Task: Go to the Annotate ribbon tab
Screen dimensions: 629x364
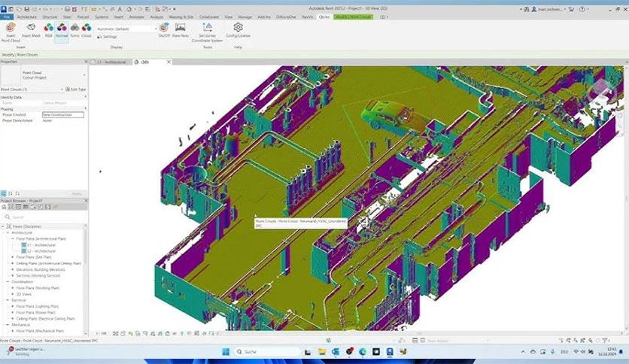Action: pyautogui.click(x=136, y=17)
